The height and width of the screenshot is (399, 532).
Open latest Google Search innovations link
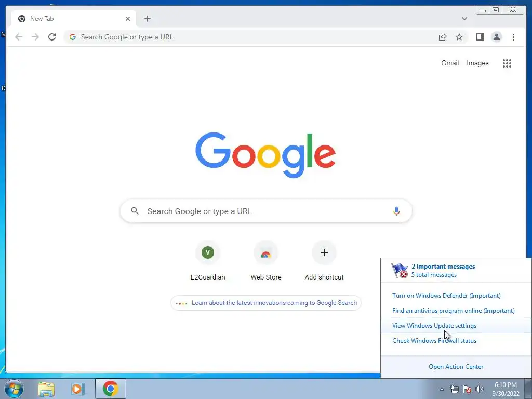[266, 303]
